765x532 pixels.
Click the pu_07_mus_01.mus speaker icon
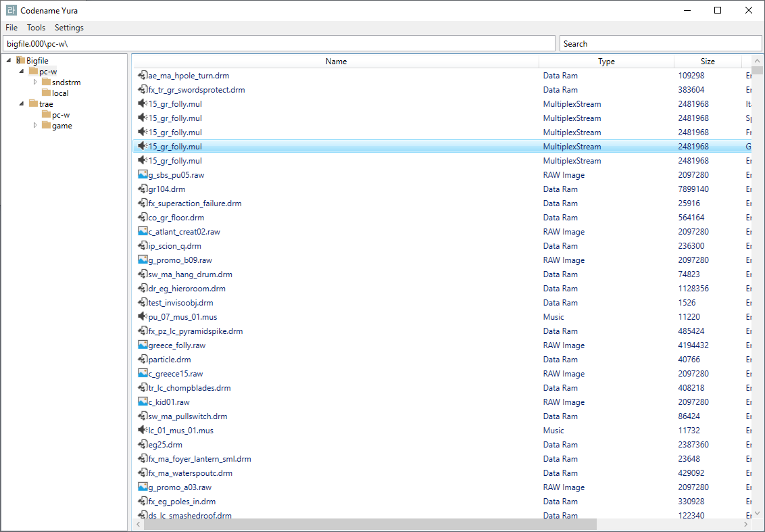coord(143,317)
